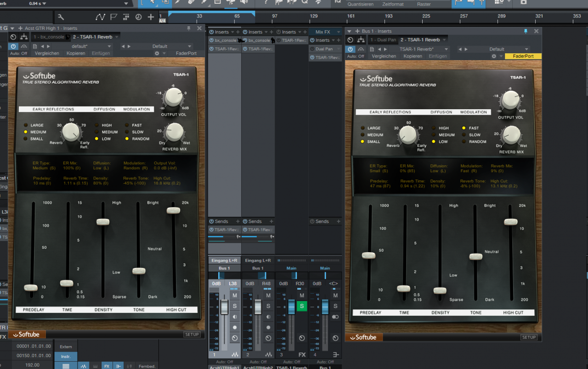Open the wrench settings icon above the track list
The height and width of the screenshot is (369, 588).
click(61, 17)
